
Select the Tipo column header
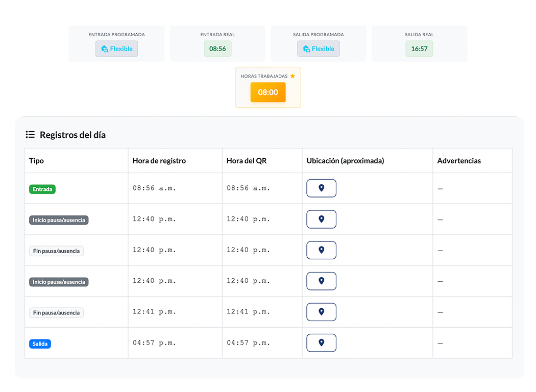[37, 161]
